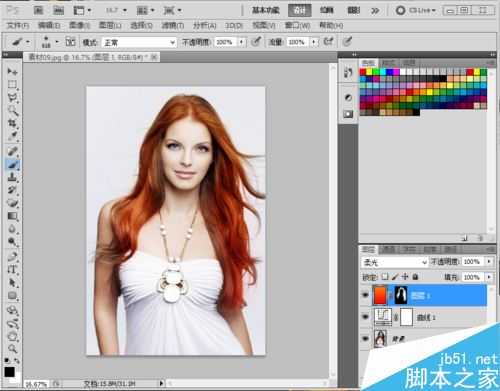
Task: Open CS Live button
Action: point(416,10)
